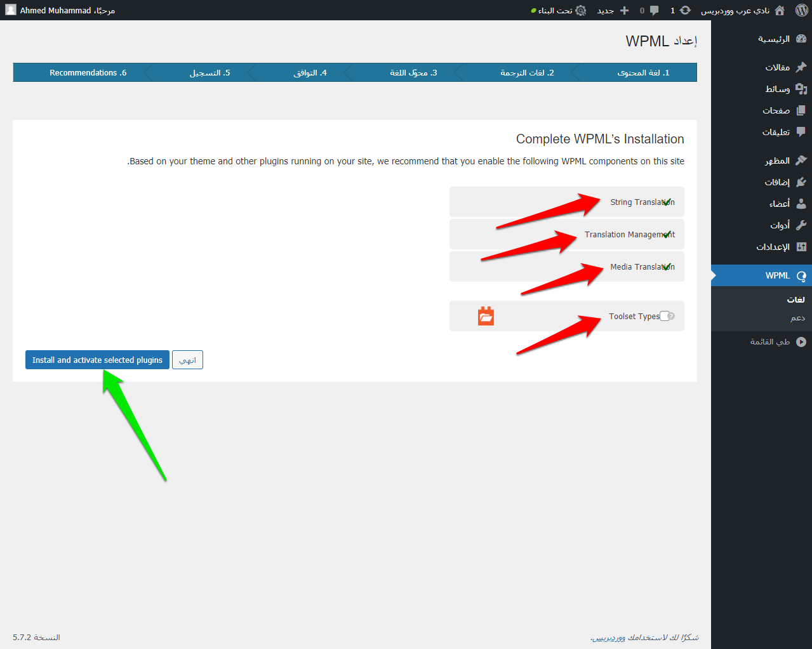Click Install and activate selected plugins
This screenshot has height=649, width=812.
tap(97, 360)
